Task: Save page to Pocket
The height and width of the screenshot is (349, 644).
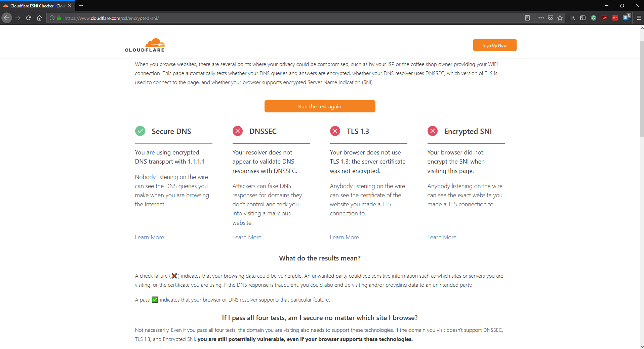Action: point(550,18)
